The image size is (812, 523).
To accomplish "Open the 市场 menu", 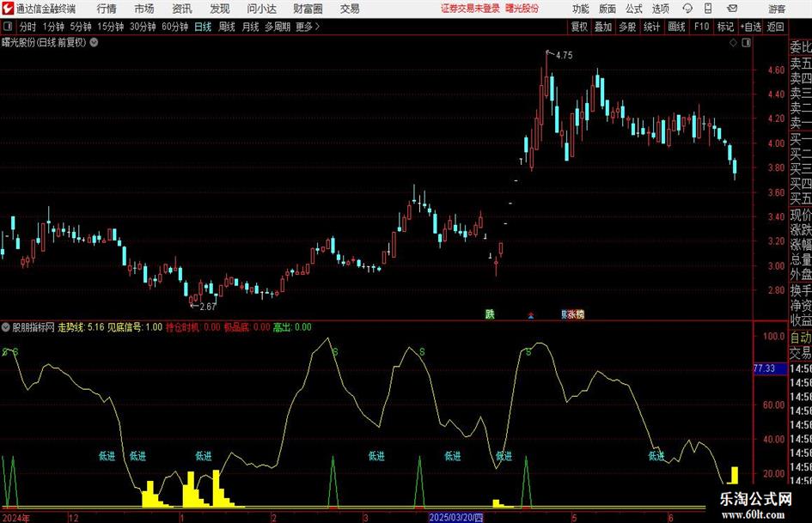I will point(144,9).
